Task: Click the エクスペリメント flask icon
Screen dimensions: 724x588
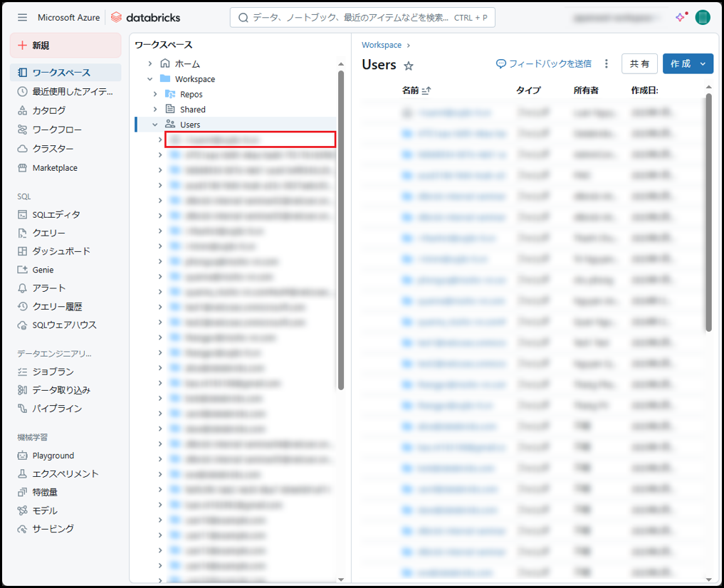Action: [x=22, y=473]
